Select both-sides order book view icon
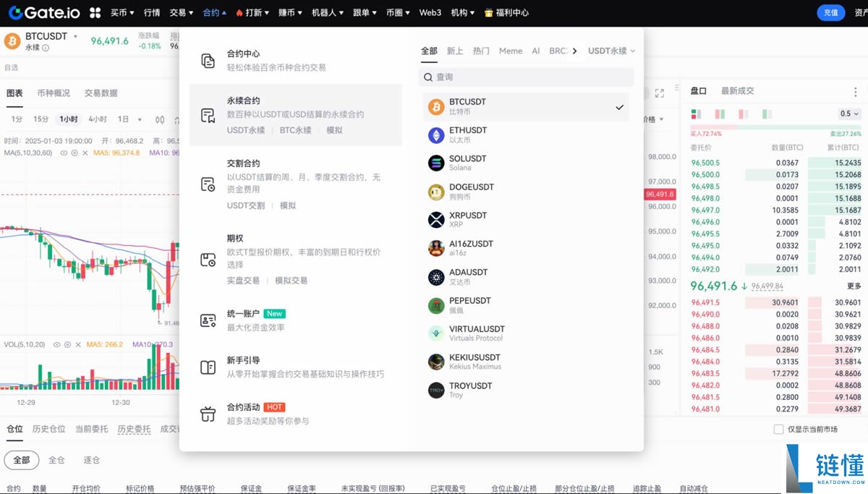The width and height of the screenshot is (868, 494). pyautogui.click(x=696, y=114)
